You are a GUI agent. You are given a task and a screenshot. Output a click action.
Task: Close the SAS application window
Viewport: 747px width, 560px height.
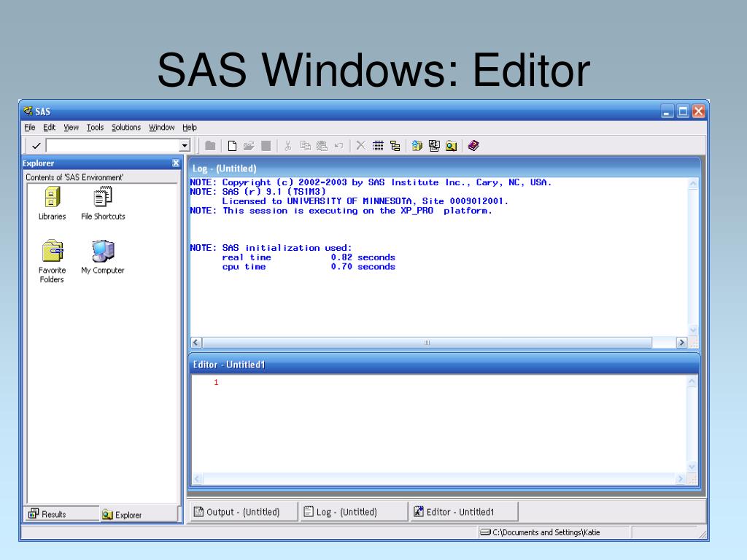coord(698,112)
